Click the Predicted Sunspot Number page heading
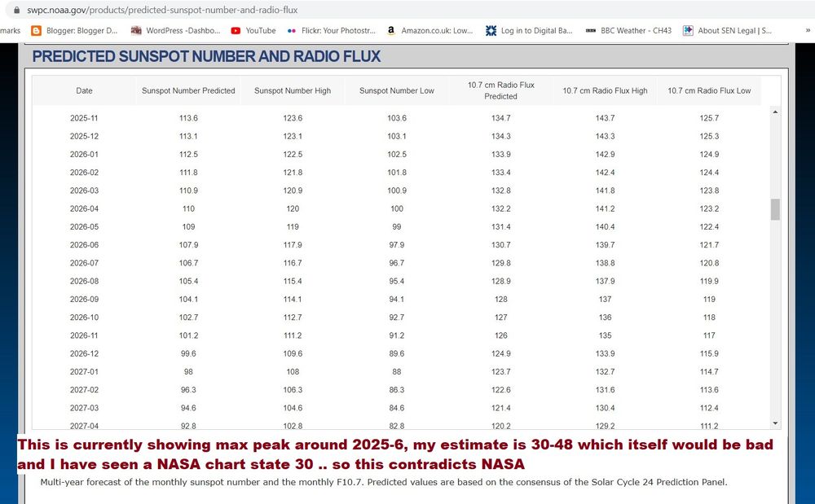Viewport: 815px width, 504px height. click(206, 56)
